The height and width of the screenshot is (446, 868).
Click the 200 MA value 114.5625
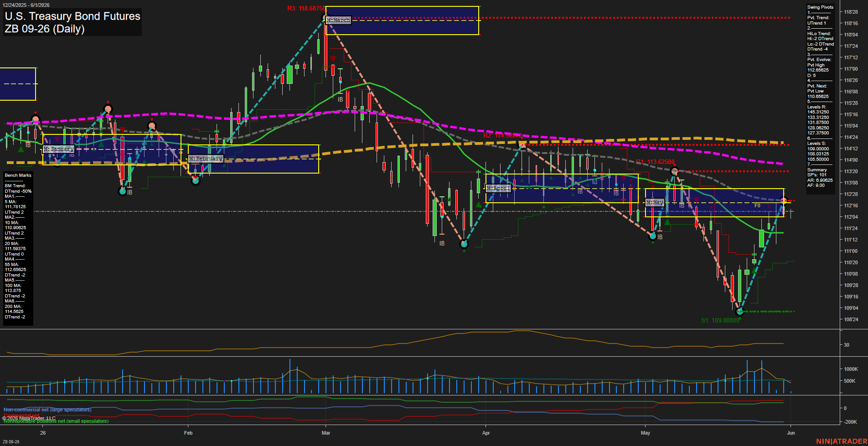14,312
